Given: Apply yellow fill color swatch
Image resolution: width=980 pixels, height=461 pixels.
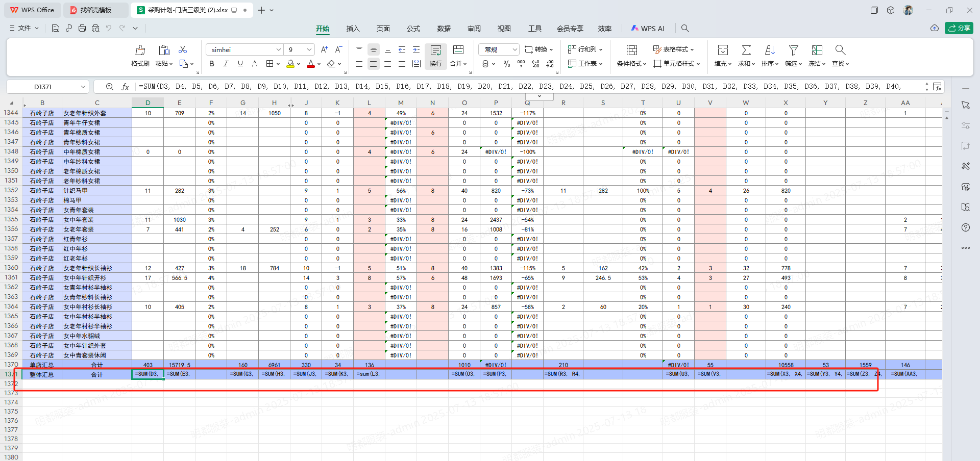Looking at the screenshot, I should pos(290,64).
